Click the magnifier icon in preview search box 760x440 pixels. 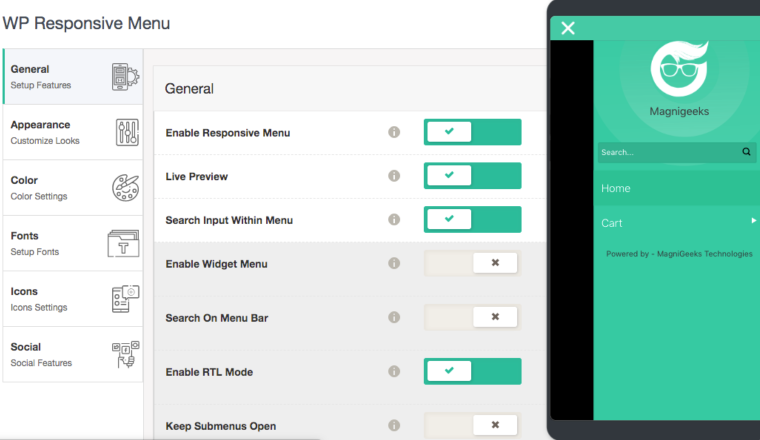tap(746, 152)
